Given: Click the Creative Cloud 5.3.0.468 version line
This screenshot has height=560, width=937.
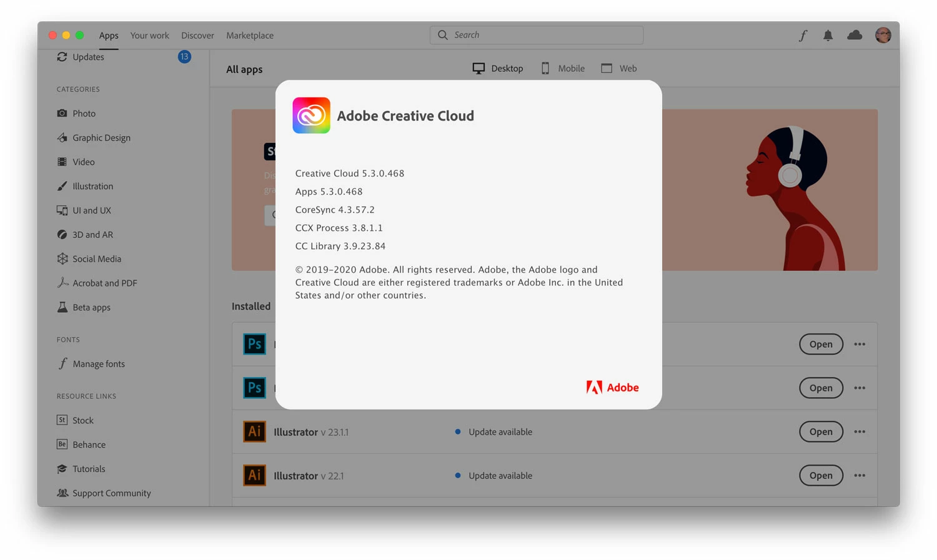Looking at the screenshot, I should [350, 174].
